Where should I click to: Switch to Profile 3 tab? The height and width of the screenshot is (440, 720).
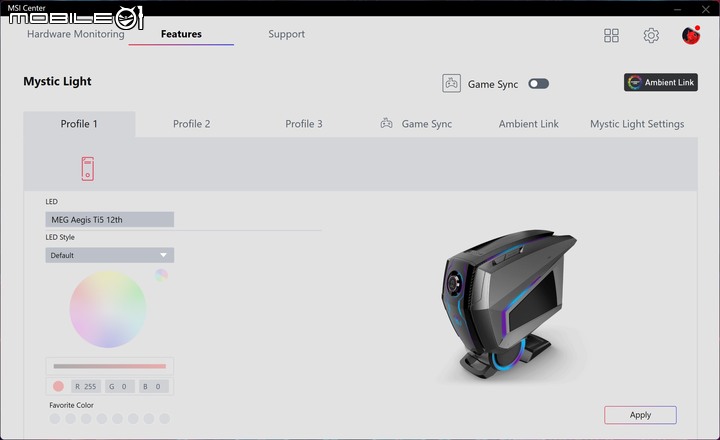click(x=304, y=124)
